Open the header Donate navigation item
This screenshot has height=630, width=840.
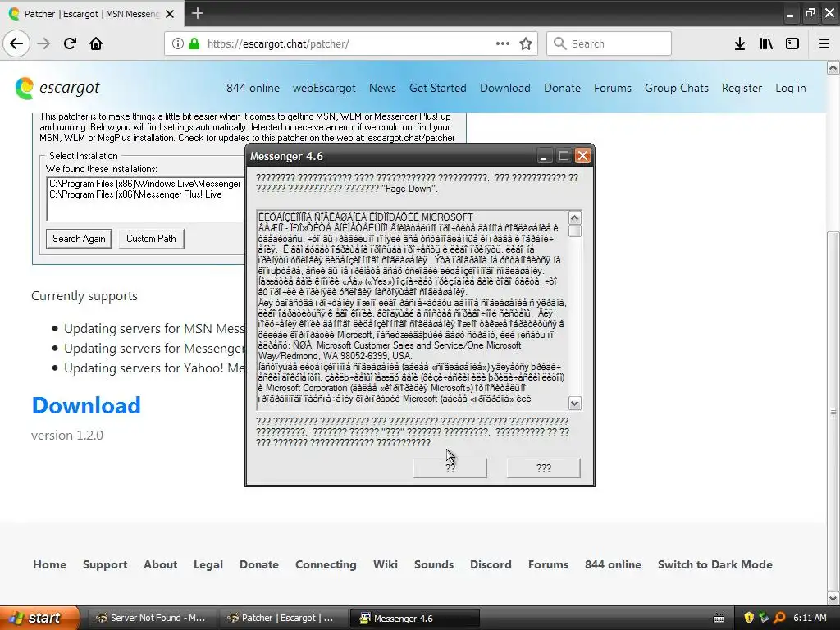[x=562, y=88]
